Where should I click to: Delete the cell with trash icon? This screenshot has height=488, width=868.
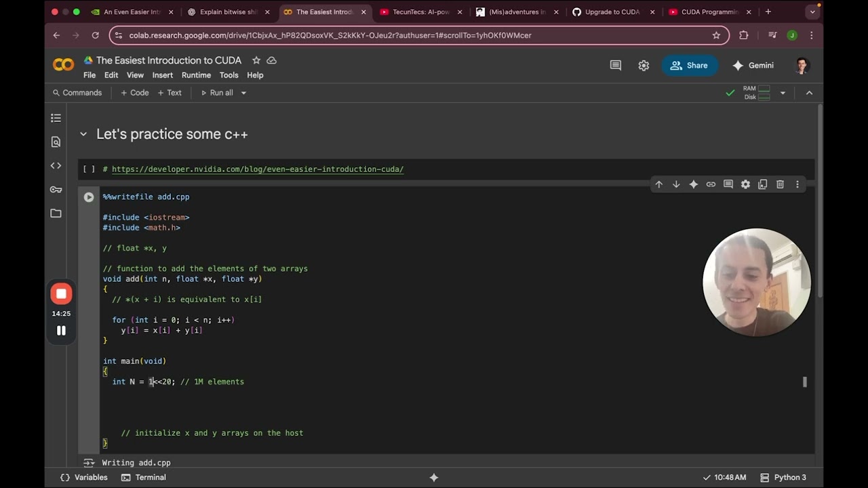[x=780, y=184]
